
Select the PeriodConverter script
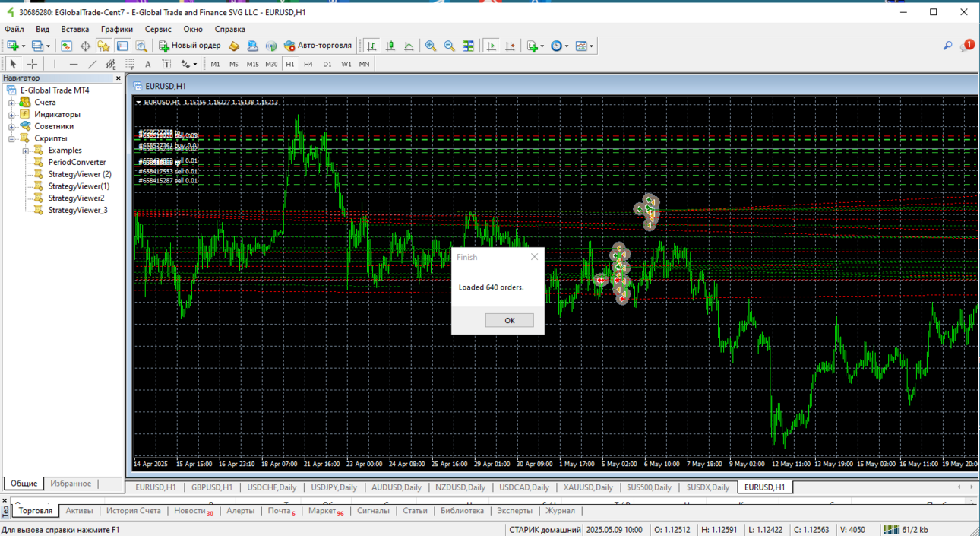pyautogui.click(x=77, y=162)
